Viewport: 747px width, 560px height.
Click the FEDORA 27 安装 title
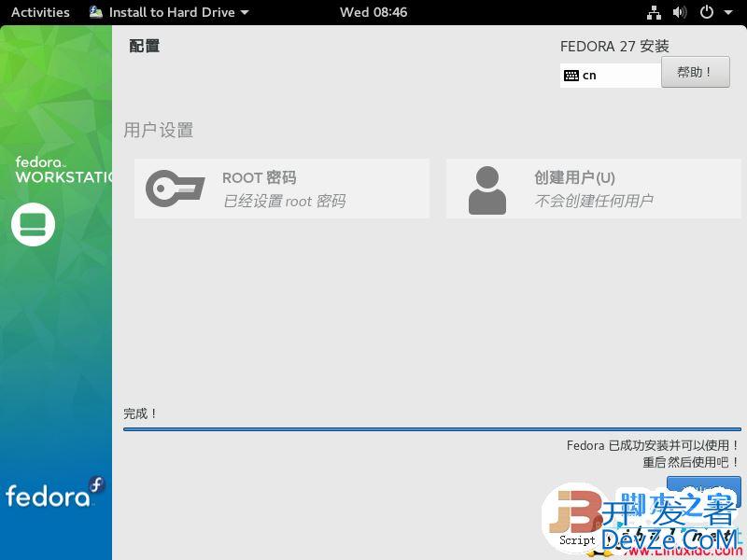614,46
